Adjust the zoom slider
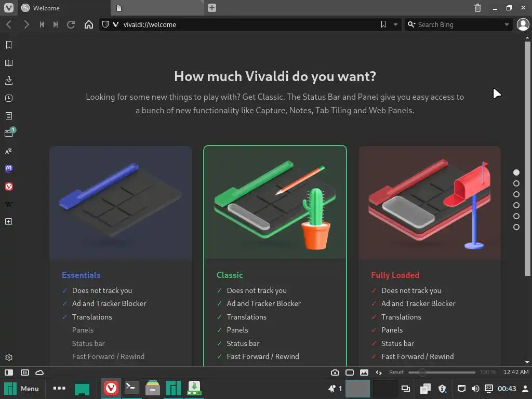This screenshot has height=399, width=532. tap(442, 373)
